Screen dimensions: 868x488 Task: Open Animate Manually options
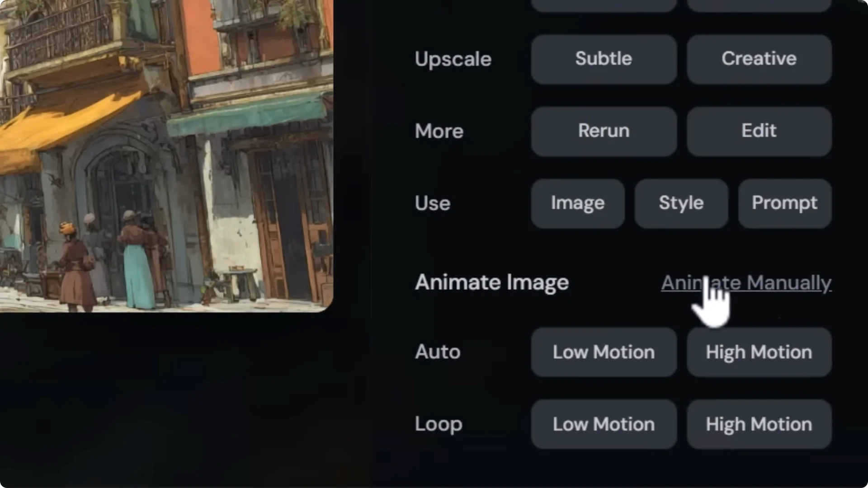coord(746,282)
